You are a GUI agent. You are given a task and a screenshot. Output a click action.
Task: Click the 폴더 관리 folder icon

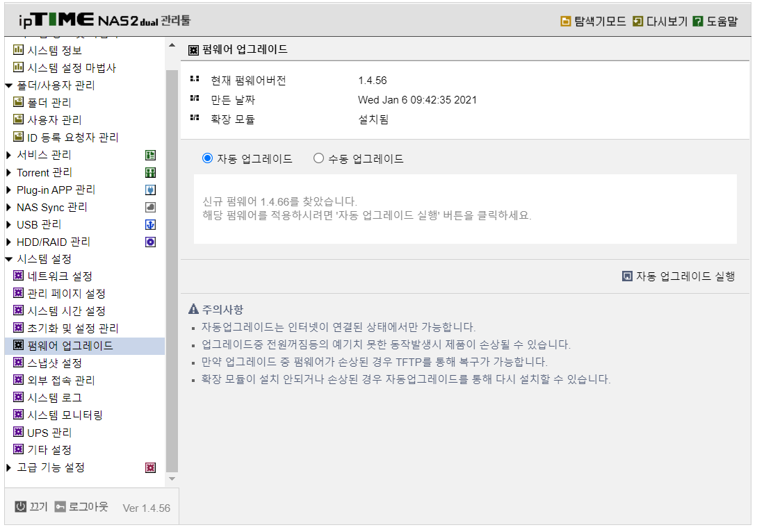pos(18,102)
